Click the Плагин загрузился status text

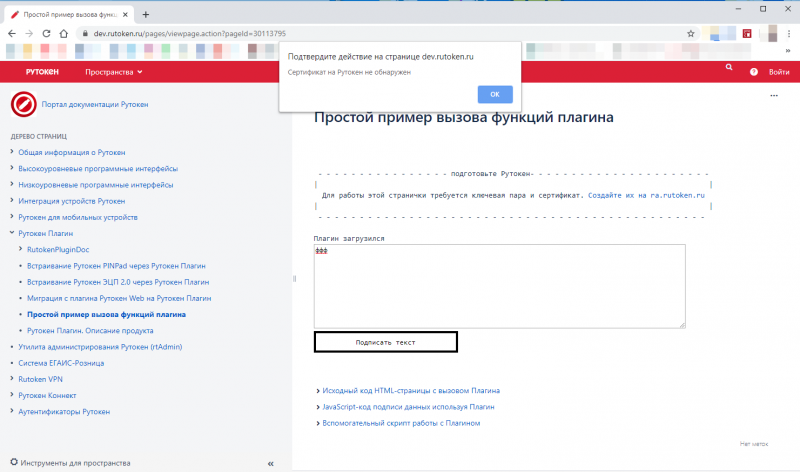coord(349,238)
